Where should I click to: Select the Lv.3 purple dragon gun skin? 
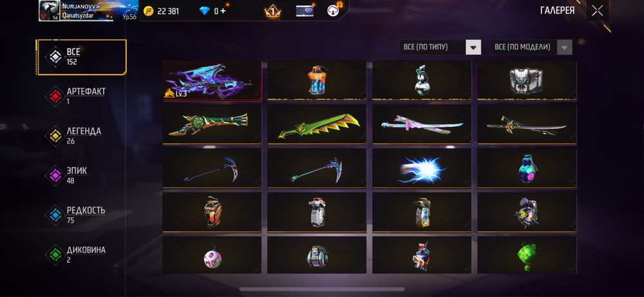tap(212, 81)
